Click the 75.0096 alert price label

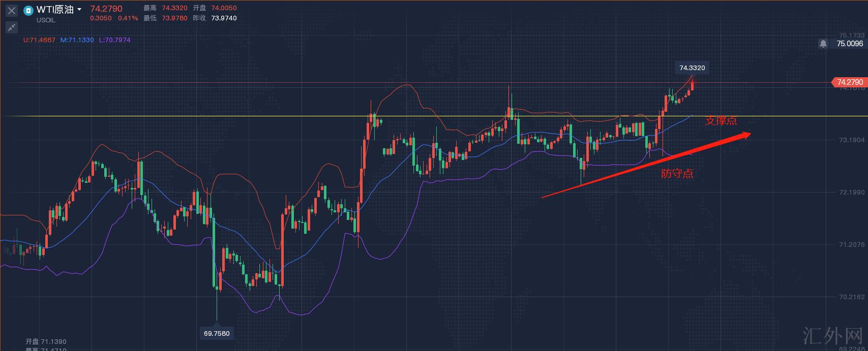(x=849, y=44)
